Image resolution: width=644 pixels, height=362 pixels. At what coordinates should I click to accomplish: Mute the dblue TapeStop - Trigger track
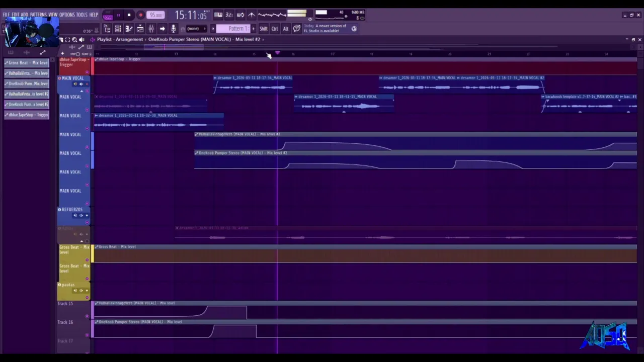(87, 72)
